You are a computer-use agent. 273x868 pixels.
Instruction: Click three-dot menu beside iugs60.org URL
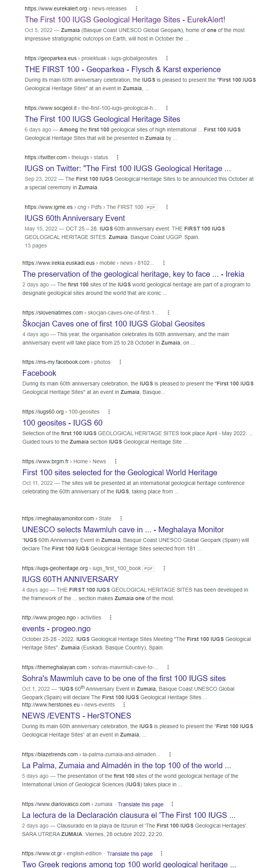pyautogui.click(x=109, y=412)
